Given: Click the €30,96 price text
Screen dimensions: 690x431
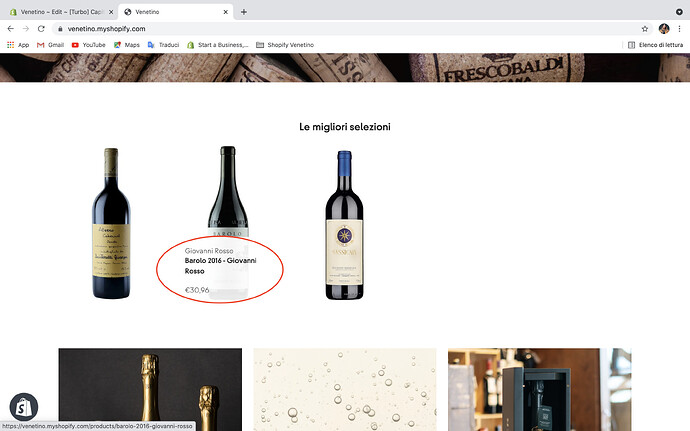Looking at the screenshot, I should point(197,290).
